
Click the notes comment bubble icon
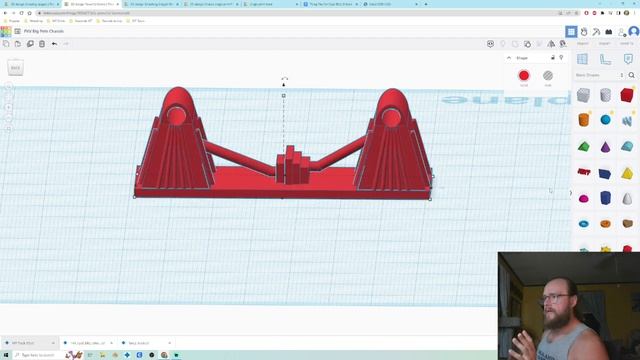490,44
